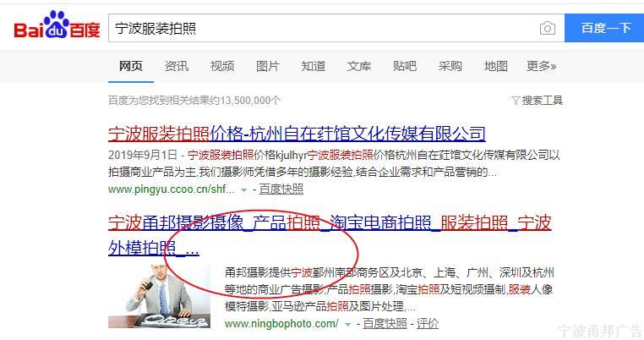Click the man-in-suit result thumbnail
The image size is (644, 340).
point(160,296)
